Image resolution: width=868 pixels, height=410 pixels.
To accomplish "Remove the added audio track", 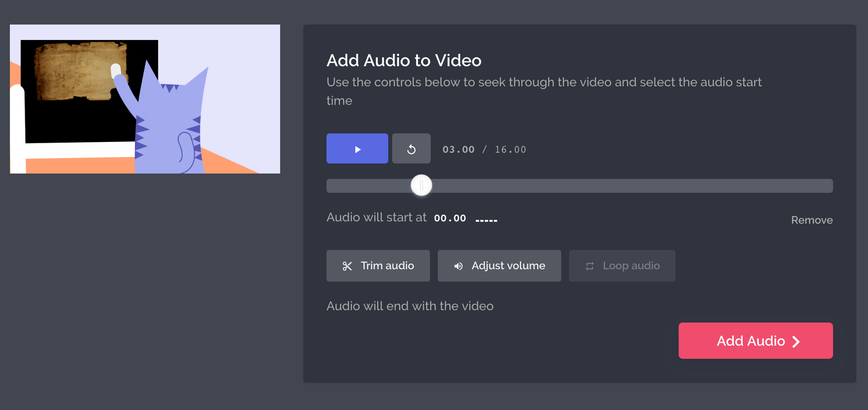I will point(812,220).
